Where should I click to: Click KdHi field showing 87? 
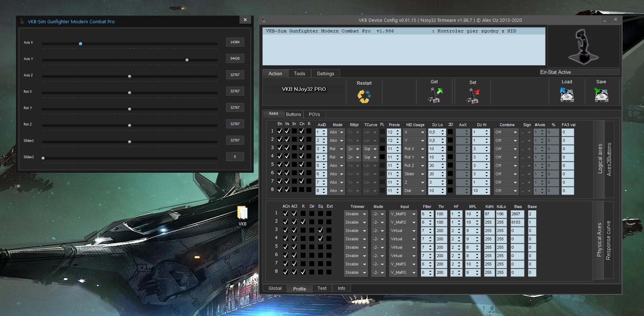click(x=489, y=214)
